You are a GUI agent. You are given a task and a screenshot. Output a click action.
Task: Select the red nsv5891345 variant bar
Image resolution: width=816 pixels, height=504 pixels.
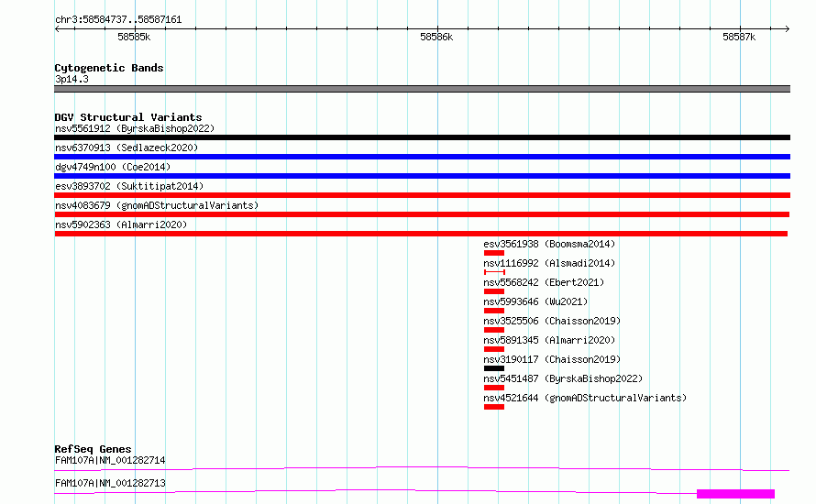click(494, 349)
